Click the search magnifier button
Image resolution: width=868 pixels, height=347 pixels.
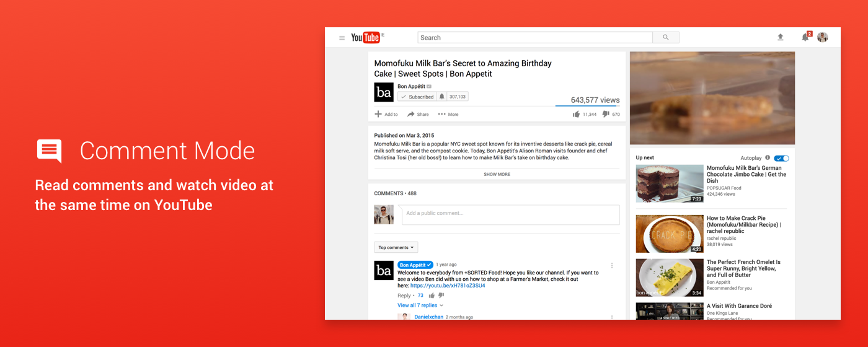666,38
